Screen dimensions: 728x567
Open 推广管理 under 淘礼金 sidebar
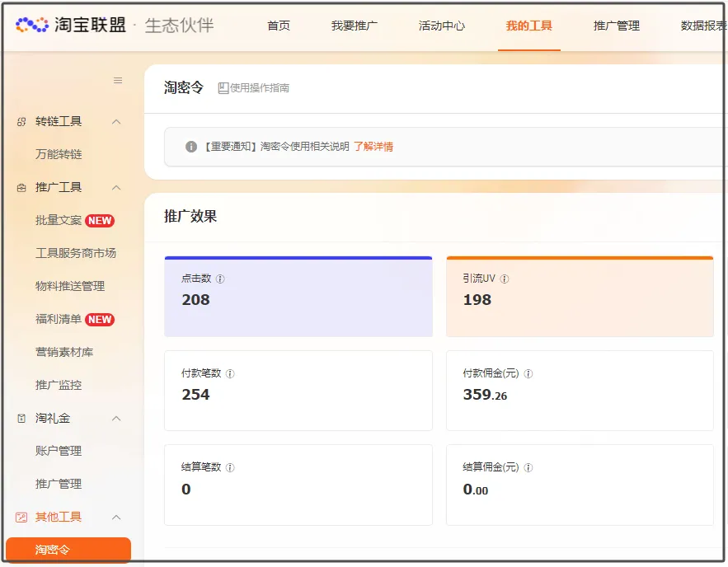click(x=59, y=484)
